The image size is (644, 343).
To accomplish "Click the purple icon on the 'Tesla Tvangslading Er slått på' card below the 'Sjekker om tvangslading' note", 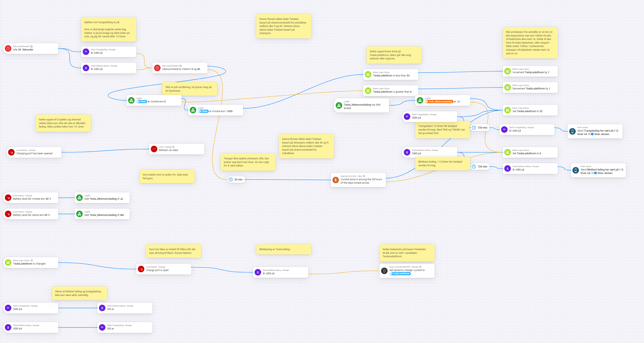I will 86,51.
